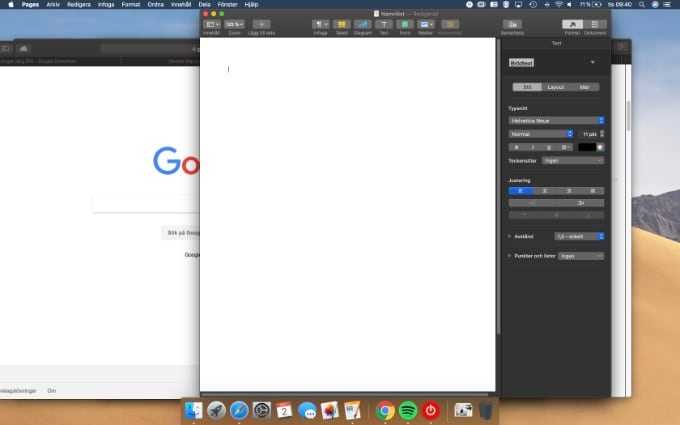Open the Innehåll view dropdown in Pages toolbar
The image size is (680, 425).
pos(212,24)
